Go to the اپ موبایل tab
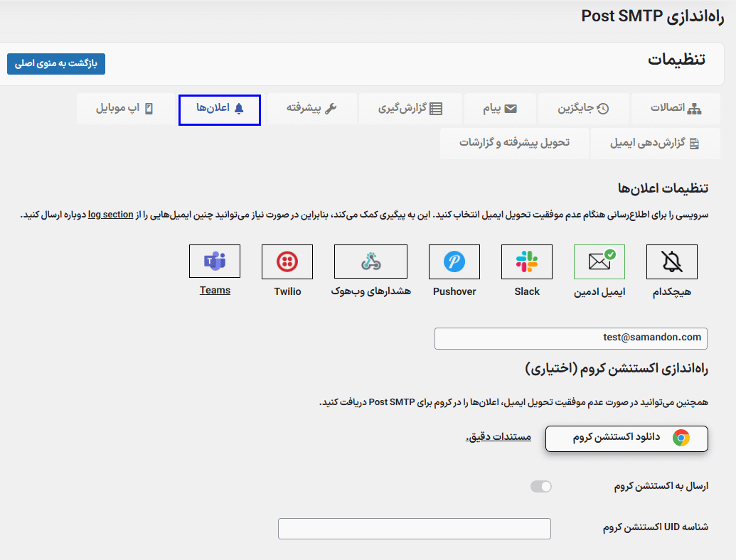The width and height of the screenshot is (736, 560). [125, 109]
